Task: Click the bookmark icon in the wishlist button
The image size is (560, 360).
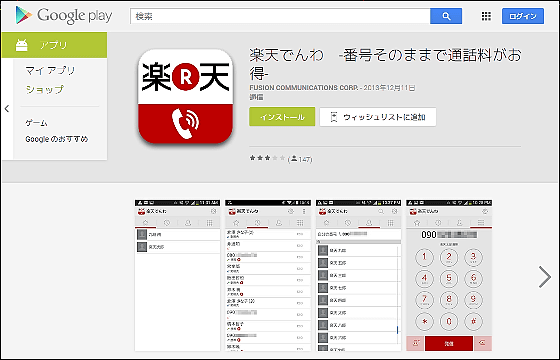Action: [x=334, y=117]
